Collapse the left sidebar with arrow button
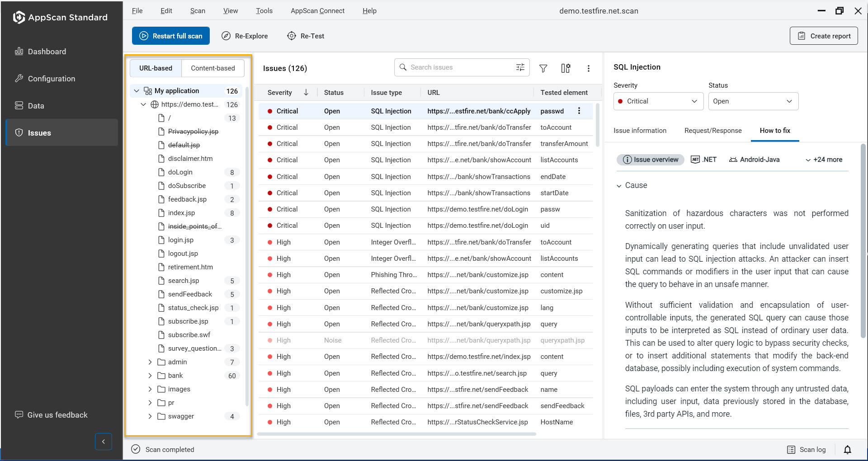The image size is (868, 461). click(104, 442)
